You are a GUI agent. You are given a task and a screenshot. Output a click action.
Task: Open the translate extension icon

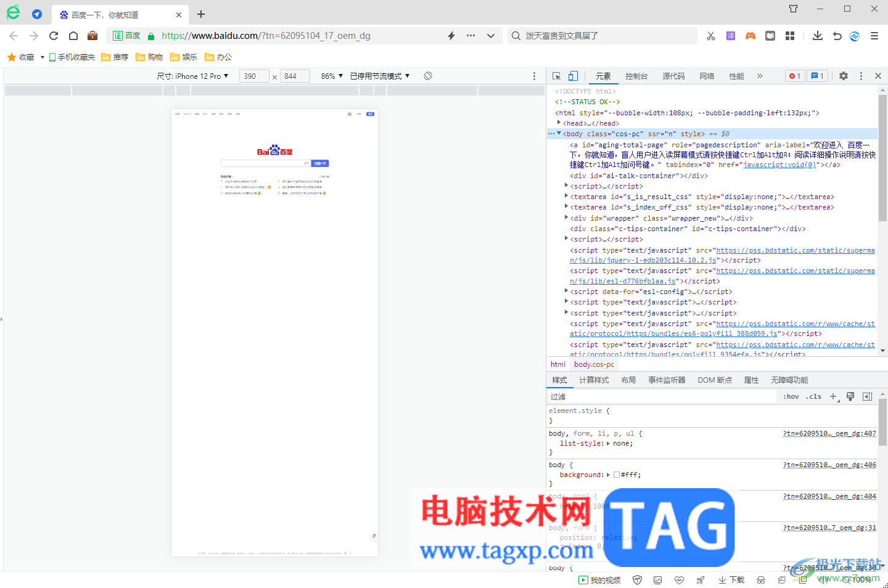tap(731, 36)
